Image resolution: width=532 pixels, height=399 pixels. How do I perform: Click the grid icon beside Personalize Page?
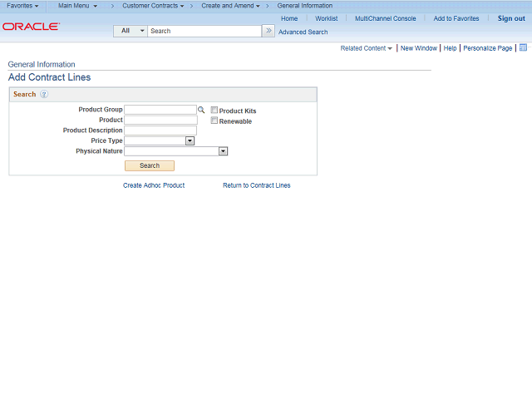[523, 48]
